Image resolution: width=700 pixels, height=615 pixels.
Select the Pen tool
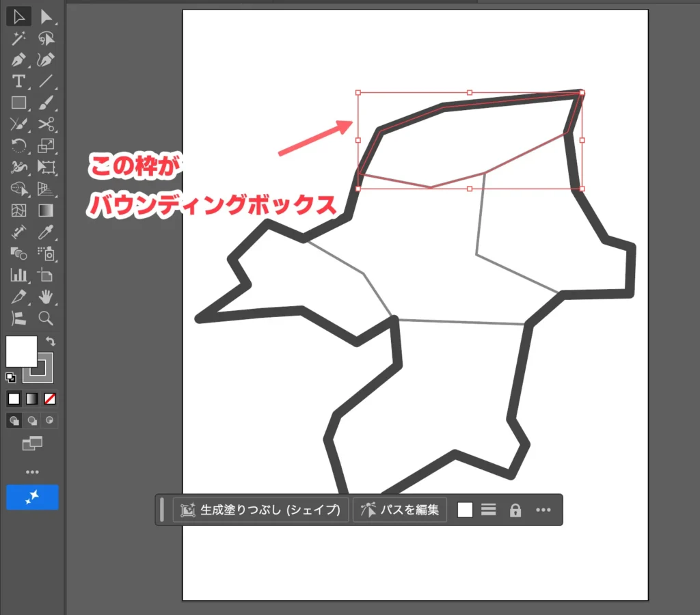(18, 60)
